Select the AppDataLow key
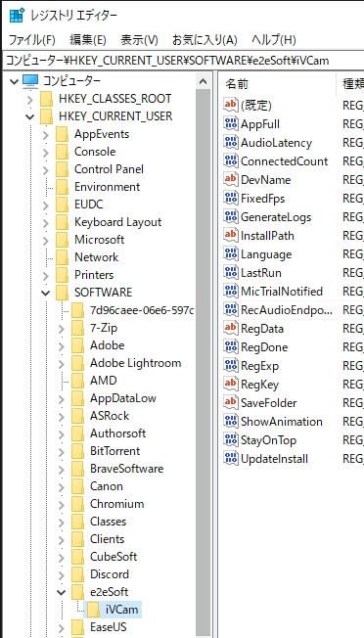The height and width of the screenshot is (638, 364). click(123, 398)
